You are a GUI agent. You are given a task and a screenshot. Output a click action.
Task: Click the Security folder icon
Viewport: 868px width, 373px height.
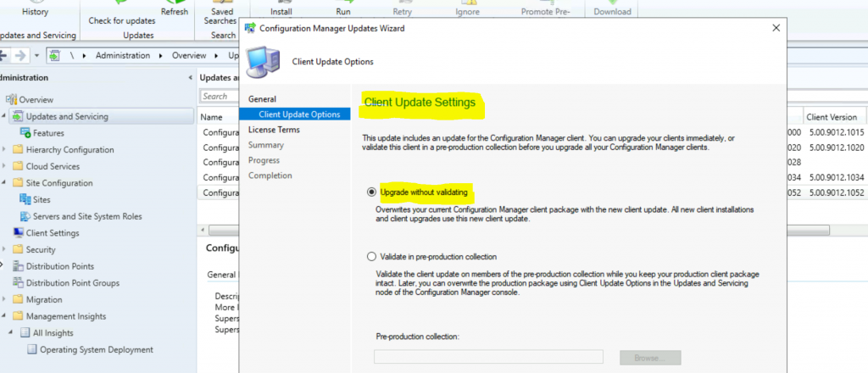click(19, 249)
